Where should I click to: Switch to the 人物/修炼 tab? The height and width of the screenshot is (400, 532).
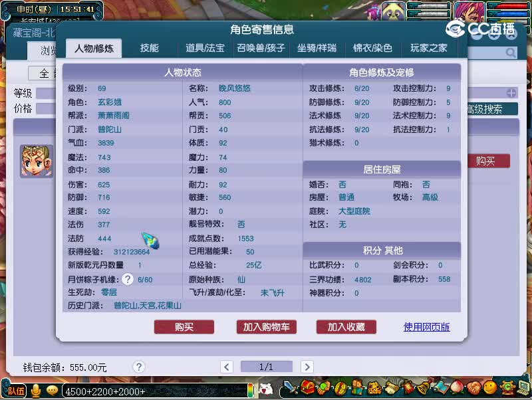click(94, 48)
